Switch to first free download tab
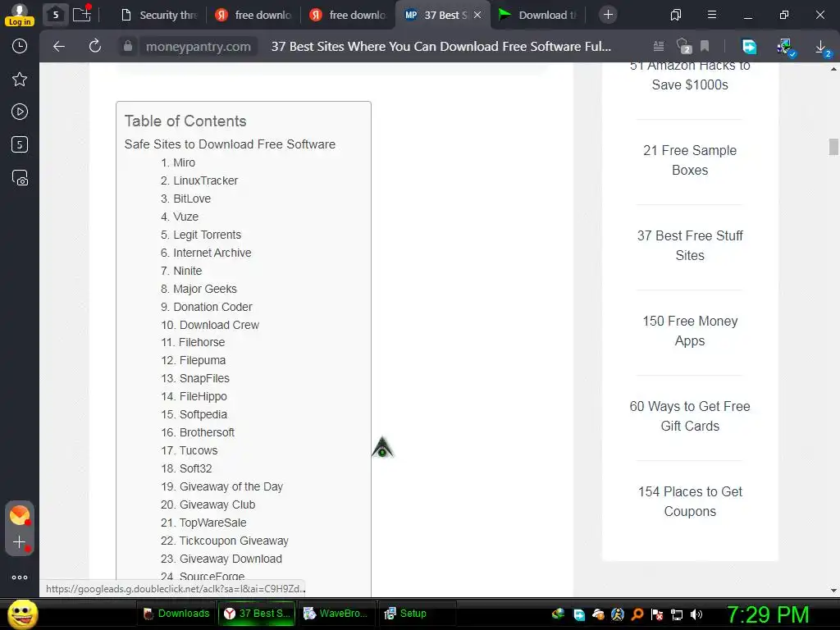Viewport: 840px width, 630px height. tap(253, 15)
